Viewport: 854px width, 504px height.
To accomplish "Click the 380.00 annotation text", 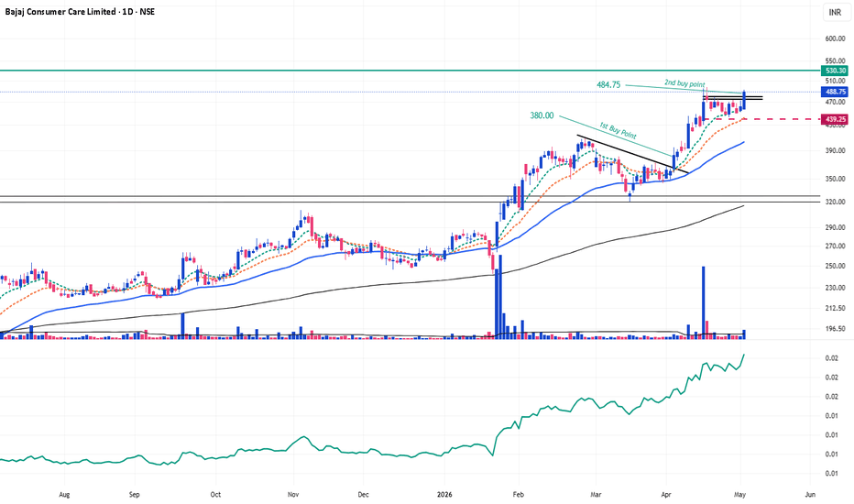I will tap(542, 115).
